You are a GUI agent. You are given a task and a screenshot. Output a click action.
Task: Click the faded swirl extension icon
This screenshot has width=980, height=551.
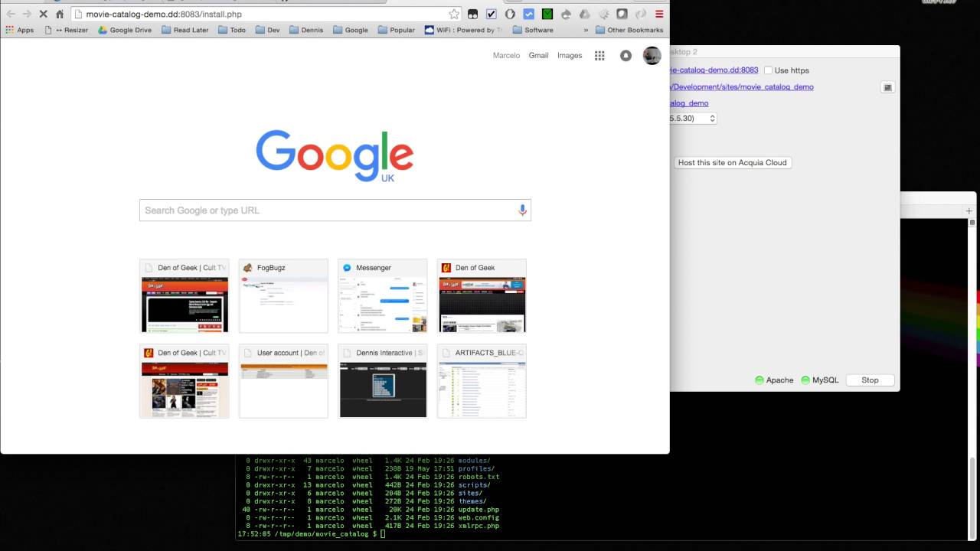coord(641,14)
